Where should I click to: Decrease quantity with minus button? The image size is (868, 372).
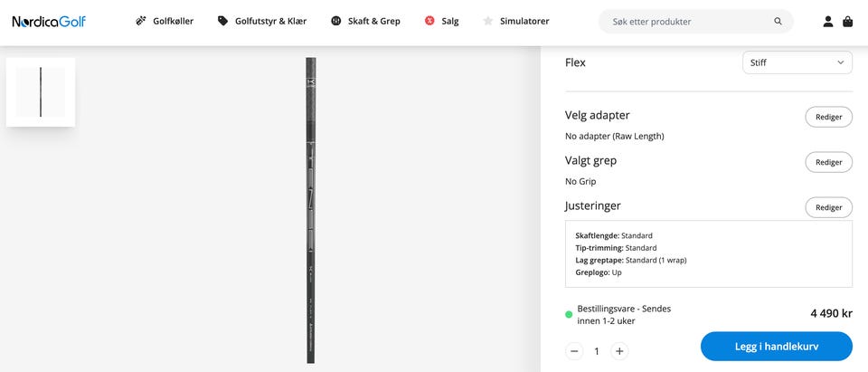(574, 351)
